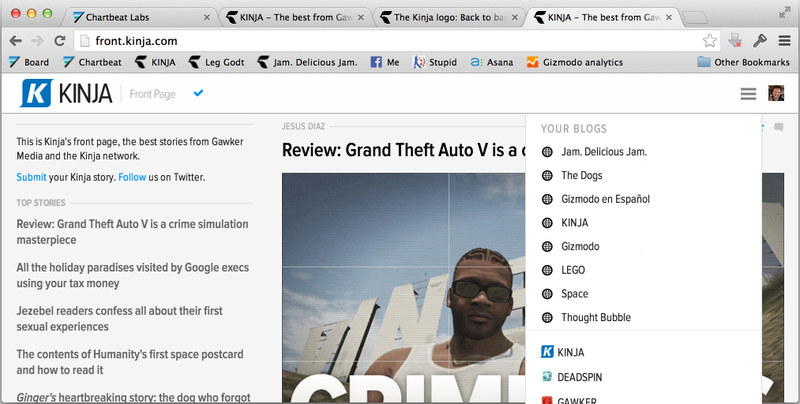
Task: Select Thought Bubble in Your Blogs list
Action: (596, 317)
